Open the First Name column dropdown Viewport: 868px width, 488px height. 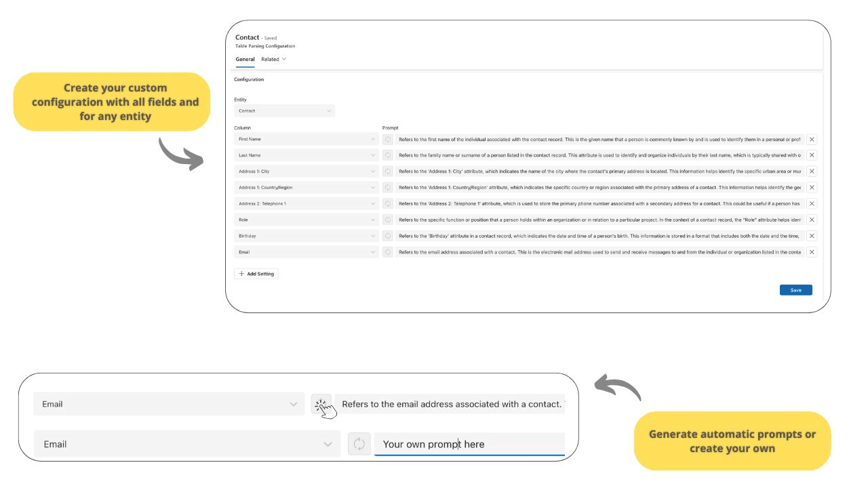tap(307, 139)
